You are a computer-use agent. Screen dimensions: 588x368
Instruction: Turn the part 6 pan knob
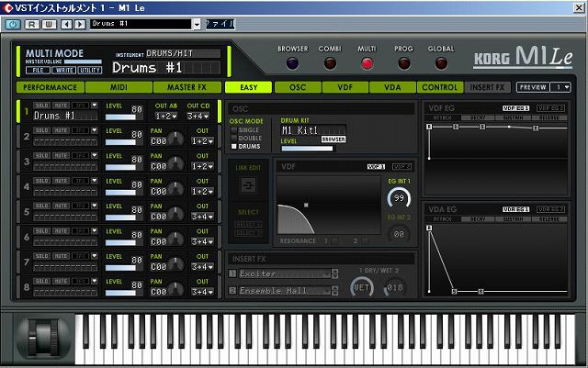click(175, 239)
